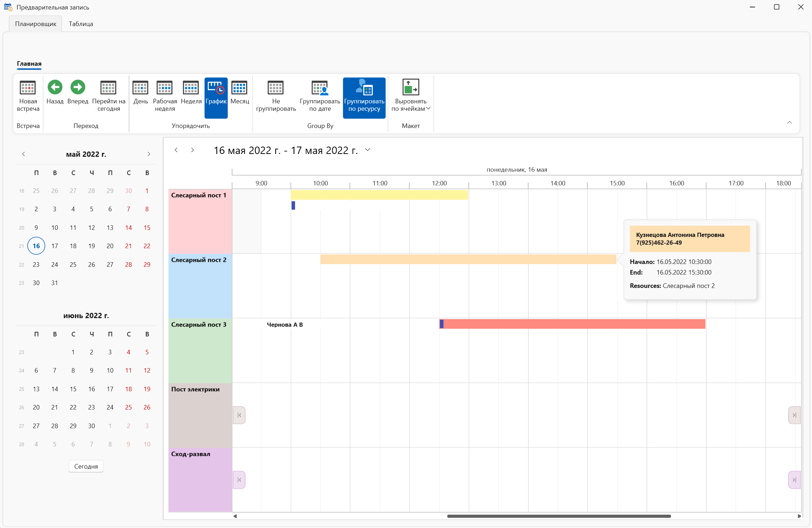
Task: Collapse the ribbon with the chevron
Action: (x=789, y=122)
